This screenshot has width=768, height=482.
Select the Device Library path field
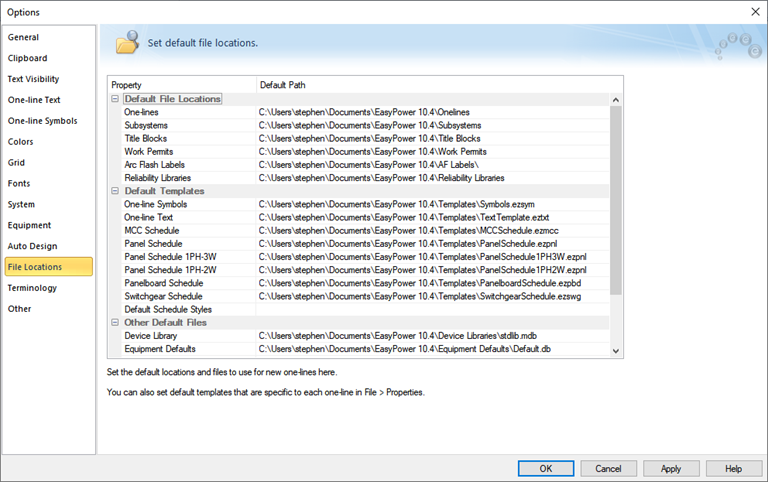click(435, 336)
